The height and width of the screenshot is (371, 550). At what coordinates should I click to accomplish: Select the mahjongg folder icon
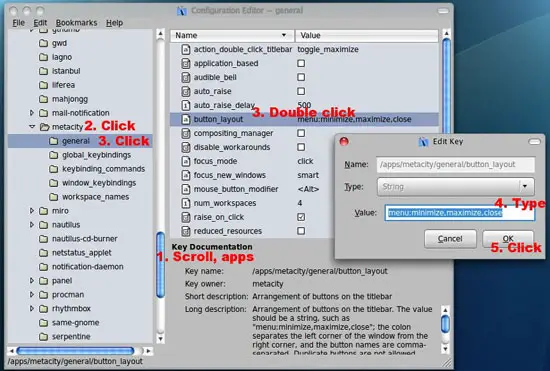(43, 99)
